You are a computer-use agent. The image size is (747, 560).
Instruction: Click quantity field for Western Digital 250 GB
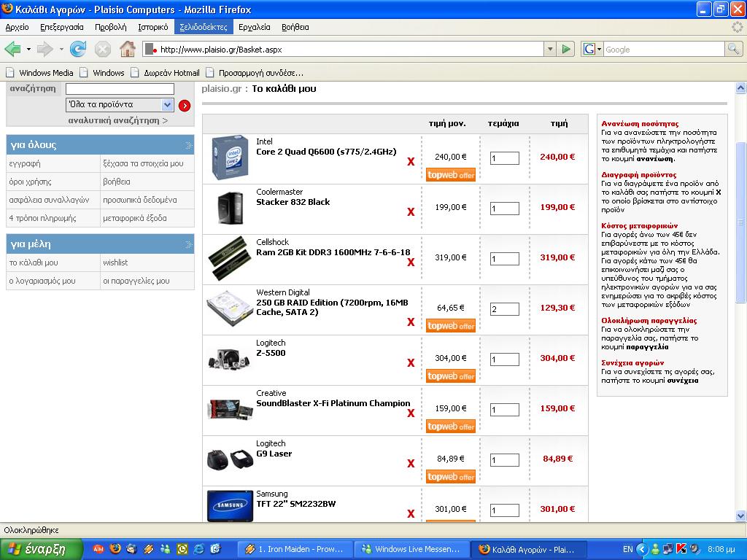click(505, 309)
